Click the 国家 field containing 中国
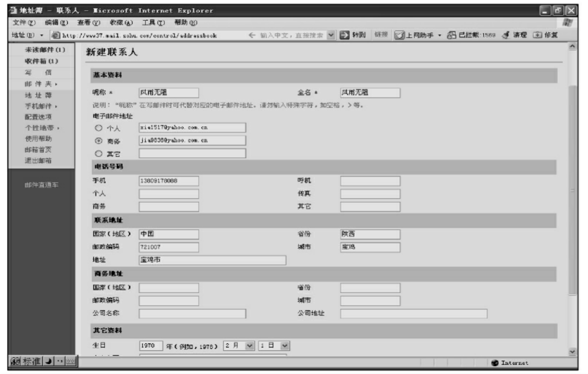Image resolution: width=588 pixels, height=374 pixels. pyautogui.click(x=169, y=234)
